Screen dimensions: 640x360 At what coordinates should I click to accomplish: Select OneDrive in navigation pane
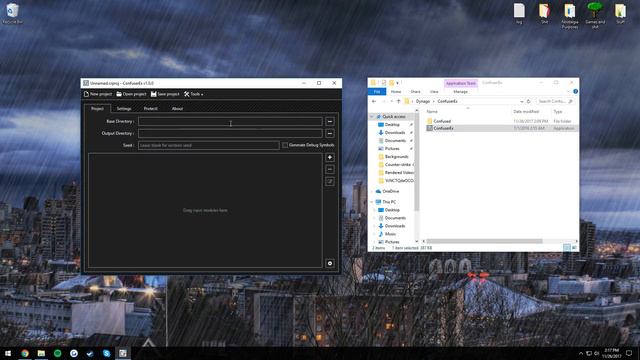pos(391,191)
